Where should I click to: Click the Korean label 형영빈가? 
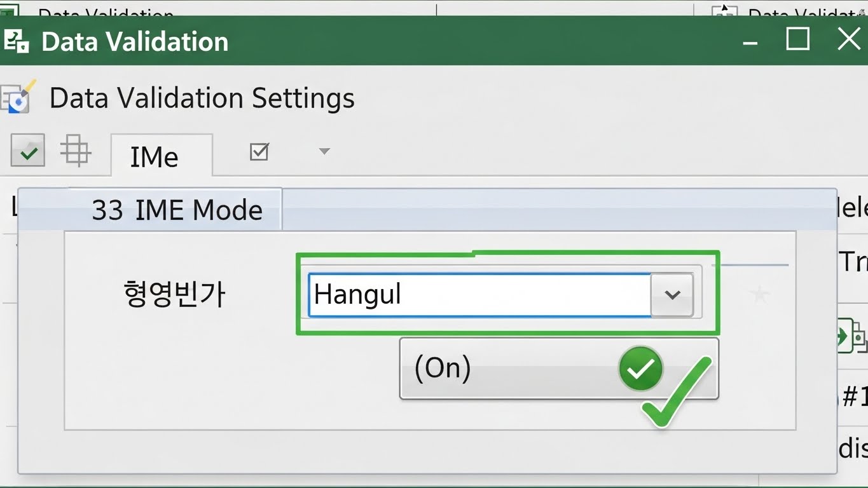pos(174,295)
